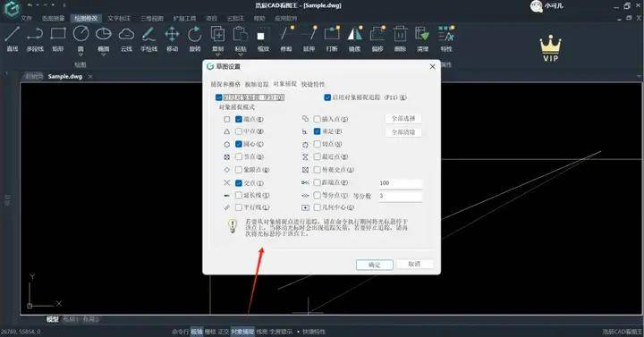Click the 全部选择 (Select All) button

coord(403,119)
